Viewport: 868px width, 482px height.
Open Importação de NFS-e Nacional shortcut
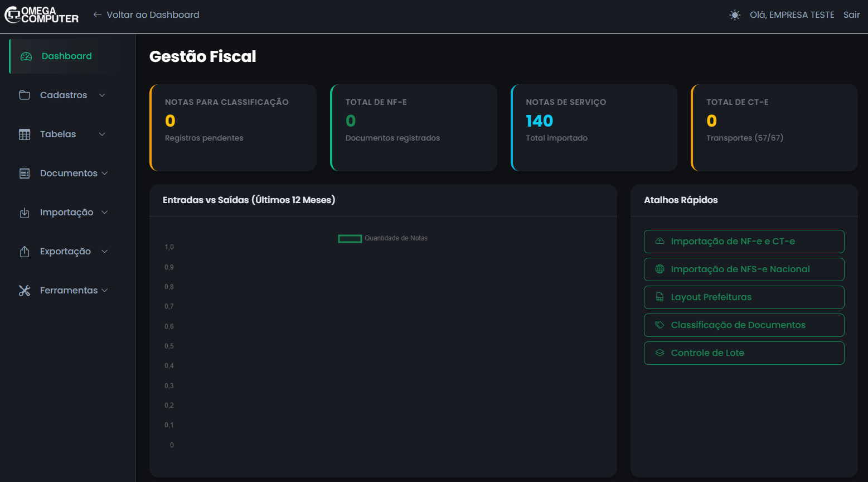(744, 269)
